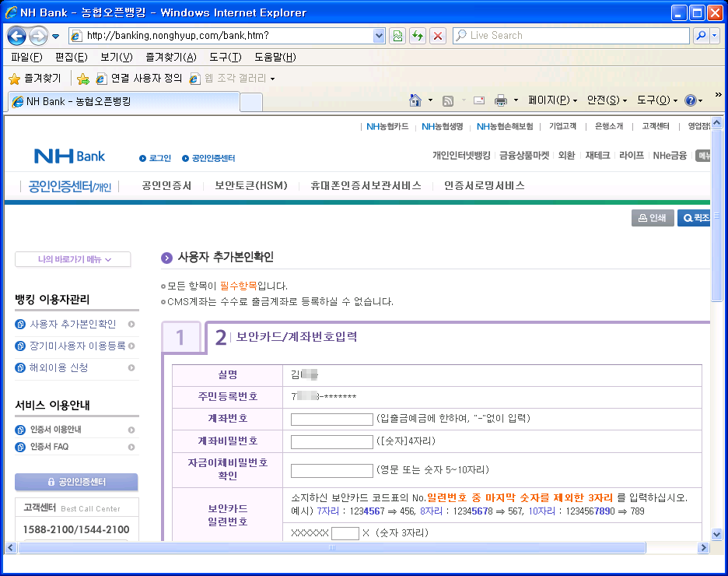Open the 공인인증센터 link near logo
This screenshot has width=728, height=576.
point(208,159)
